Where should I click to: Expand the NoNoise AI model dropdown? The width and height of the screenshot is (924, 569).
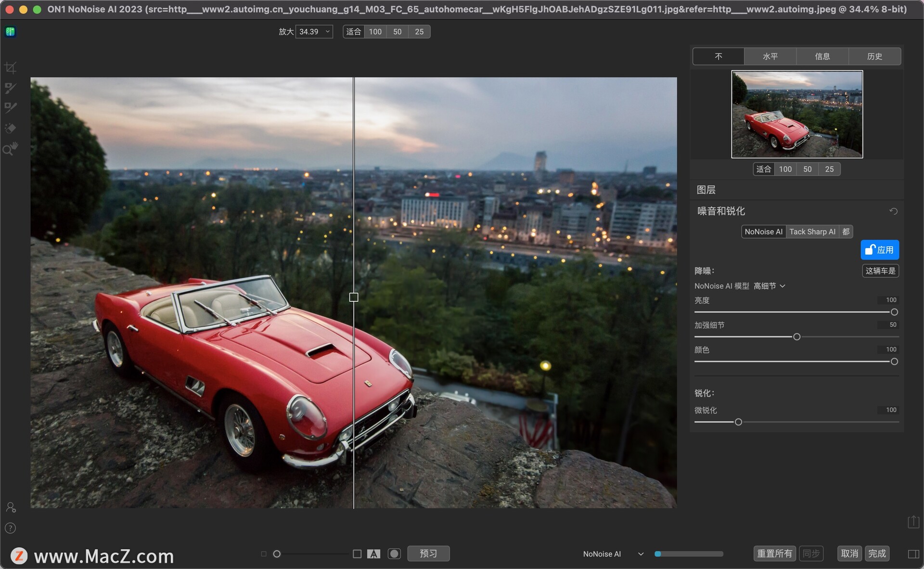click(x=769, y=286)
